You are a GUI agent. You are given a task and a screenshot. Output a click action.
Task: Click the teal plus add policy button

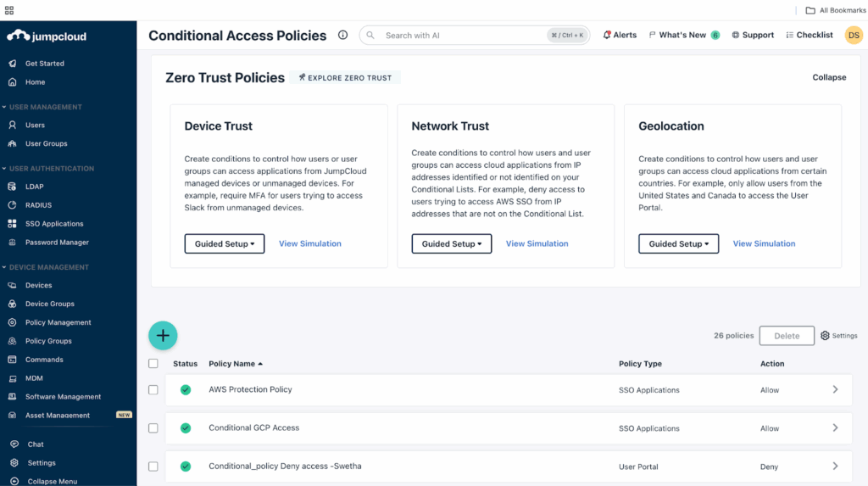pos(163,335)
